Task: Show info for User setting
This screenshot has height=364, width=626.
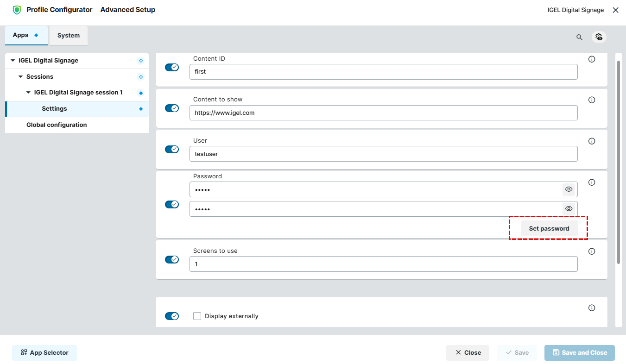Action: 592,141
